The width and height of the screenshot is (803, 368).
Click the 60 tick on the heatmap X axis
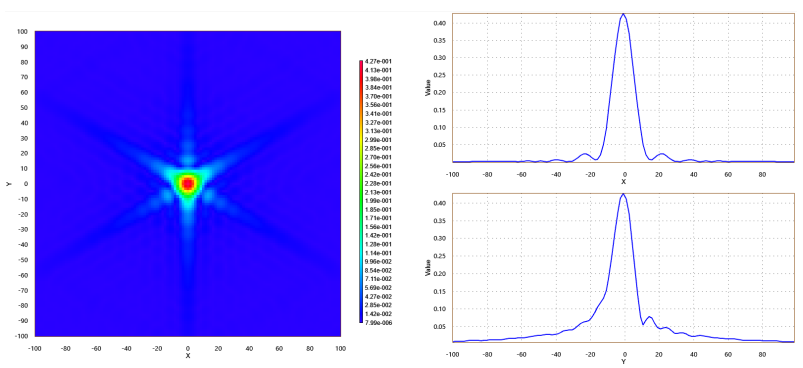coord(280,349)
